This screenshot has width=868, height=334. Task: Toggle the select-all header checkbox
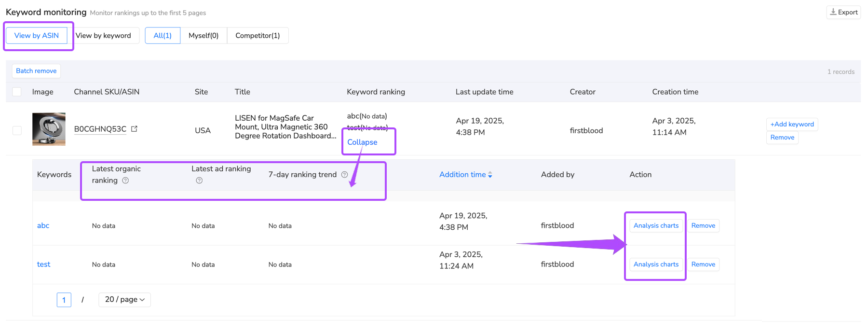tap(17, 92)
